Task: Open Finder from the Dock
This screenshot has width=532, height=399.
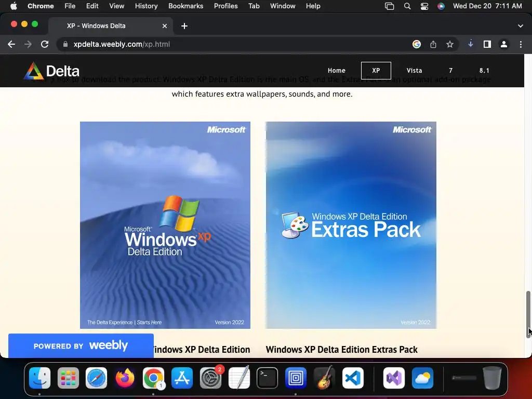Action: click(39, 378)
